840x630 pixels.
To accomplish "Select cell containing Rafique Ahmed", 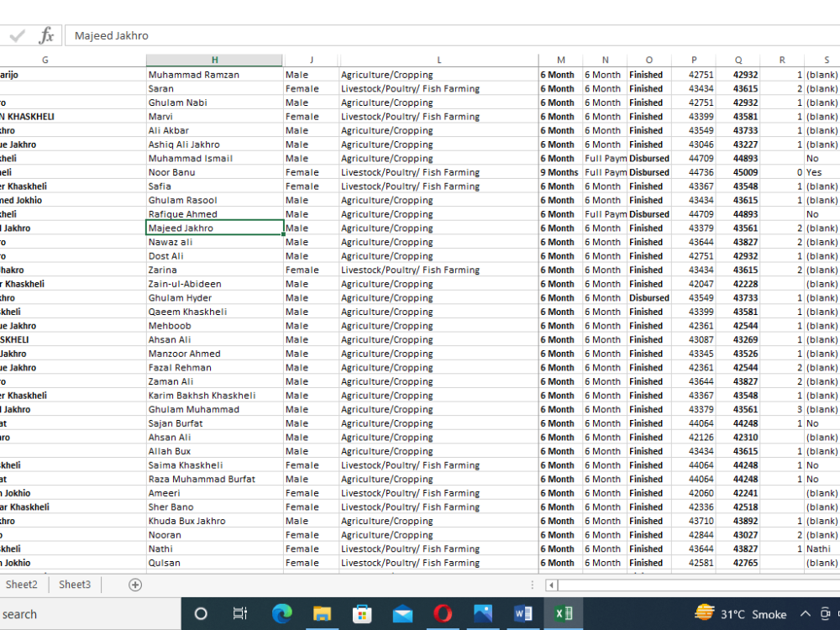I will click(x=214, y=214).
